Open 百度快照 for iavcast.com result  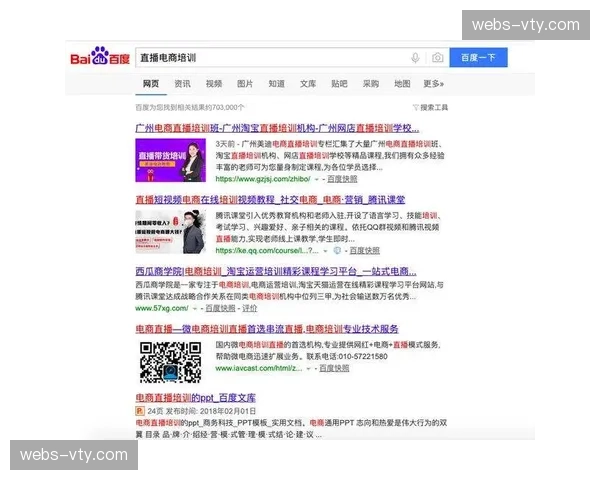pos(334,368)
